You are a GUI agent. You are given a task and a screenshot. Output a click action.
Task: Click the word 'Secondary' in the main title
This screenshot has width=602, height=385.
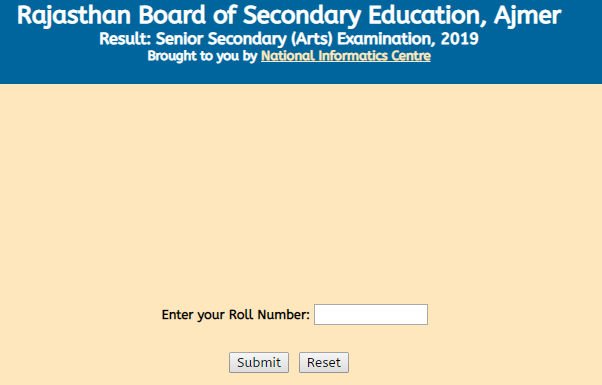(302, 16)
